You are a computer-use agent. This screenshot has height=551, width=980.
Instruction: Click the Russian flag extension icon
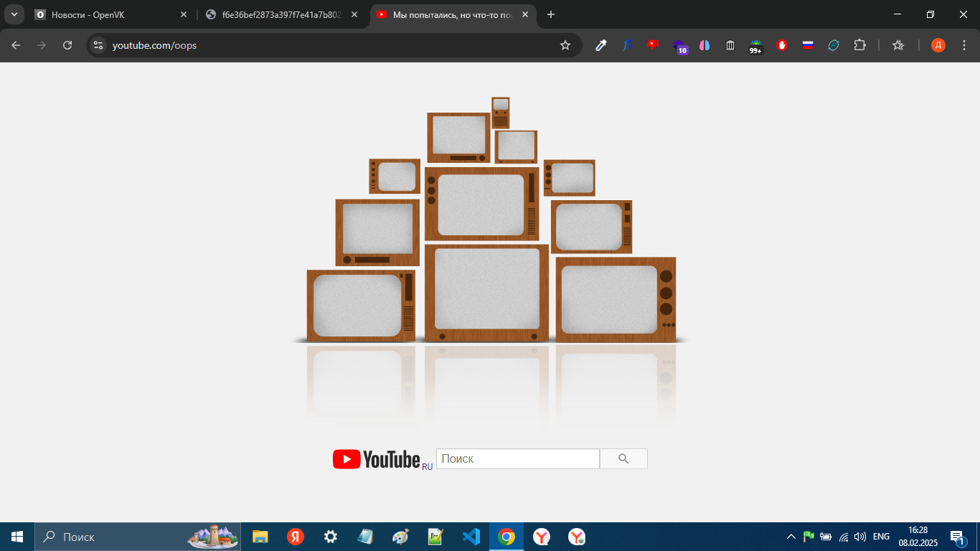pyautogui.click(x=808, y=45)
